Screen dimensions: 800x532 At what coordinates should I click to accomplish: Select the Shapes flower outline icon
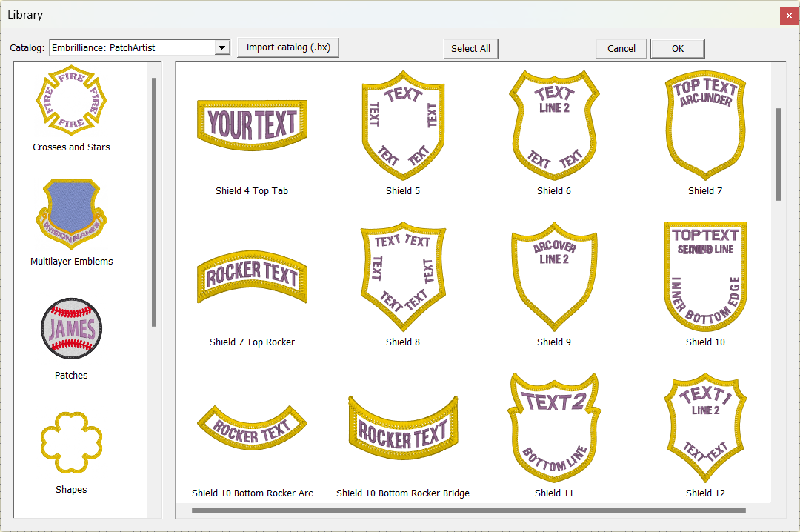(x=71, y=442)
